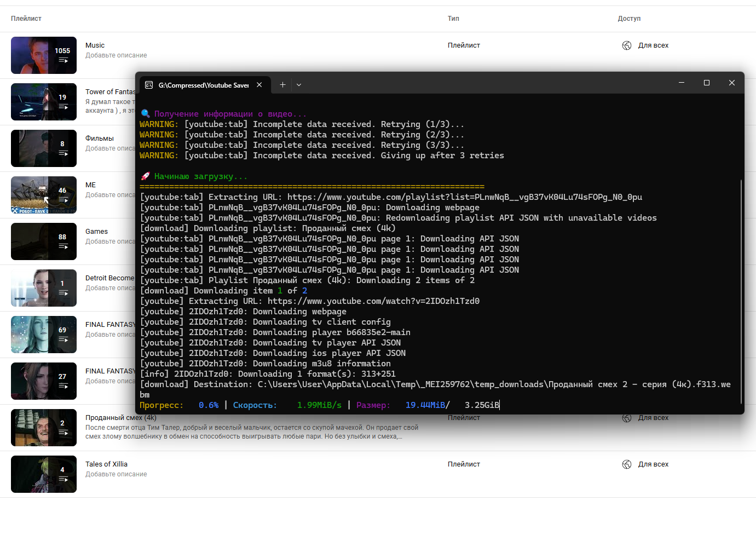Open a new terminal tab with plus
The width and height of the screenshot is (756, 541).
pos(282,85)
